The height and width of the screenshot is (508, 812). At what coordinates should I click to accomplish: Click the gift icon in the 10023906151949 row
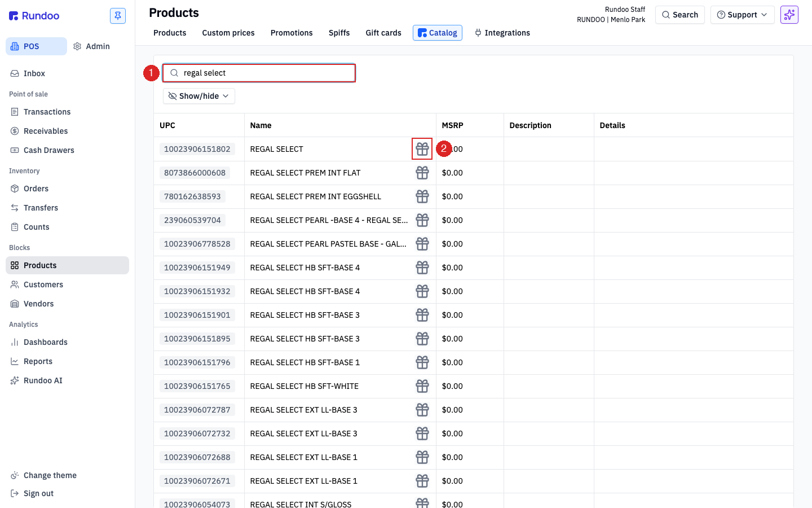(x=422, y=268)
